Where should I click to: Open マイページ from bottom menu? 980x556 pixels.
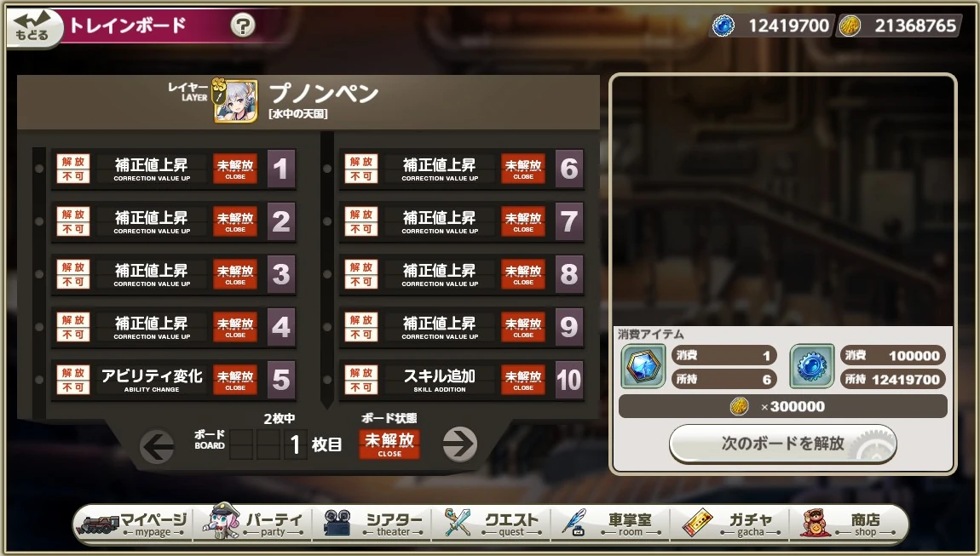133,524
